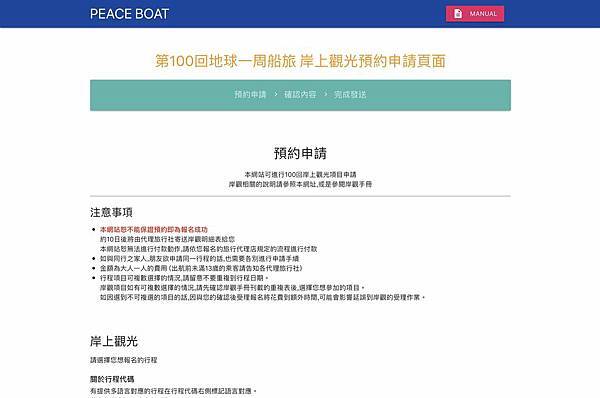
Task: Click the red warning 本網站恕不能保證預約即為報名成功
Action: point(154,230)
